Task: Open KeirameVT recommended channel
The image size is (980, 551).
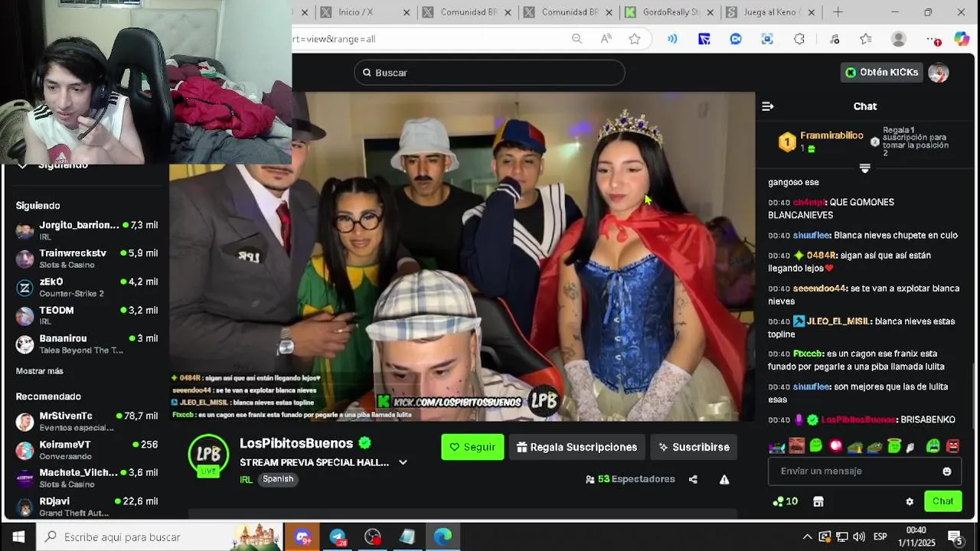Action: tap(87, 450)
